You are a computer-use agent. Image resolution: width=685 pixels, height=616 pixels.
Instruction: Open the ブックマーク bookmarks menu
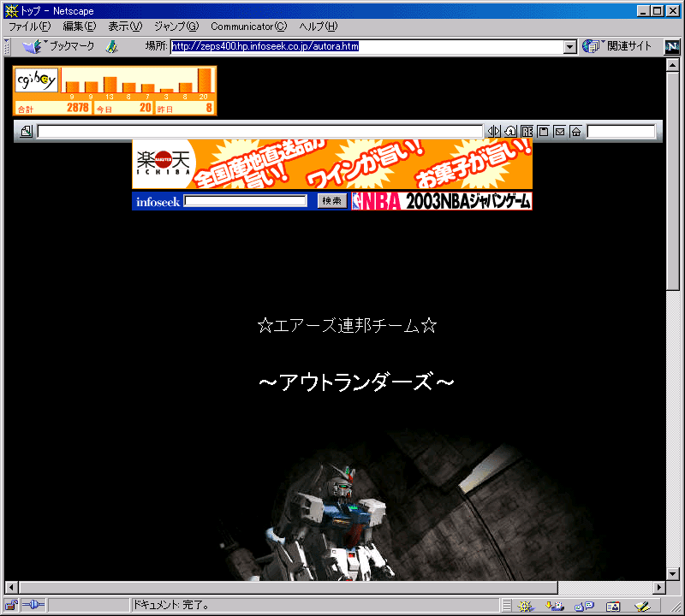pos(58,46)
